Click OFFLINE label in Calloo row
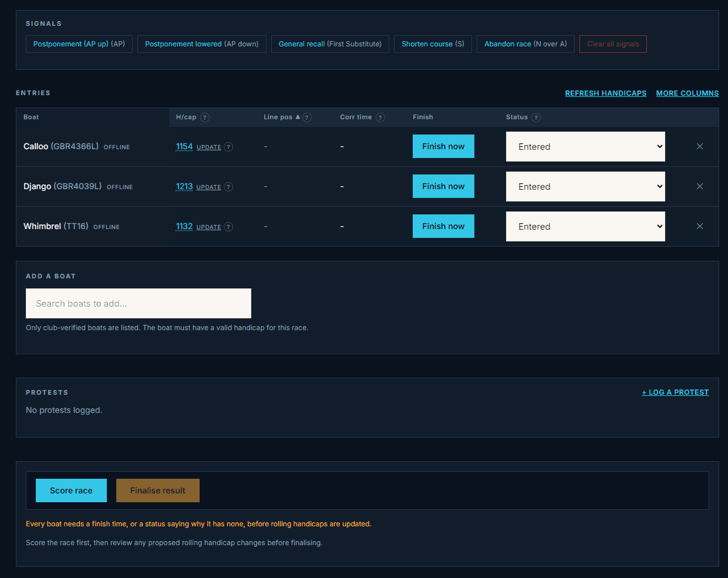The image size is (728, 578). [x=117, y=147]
